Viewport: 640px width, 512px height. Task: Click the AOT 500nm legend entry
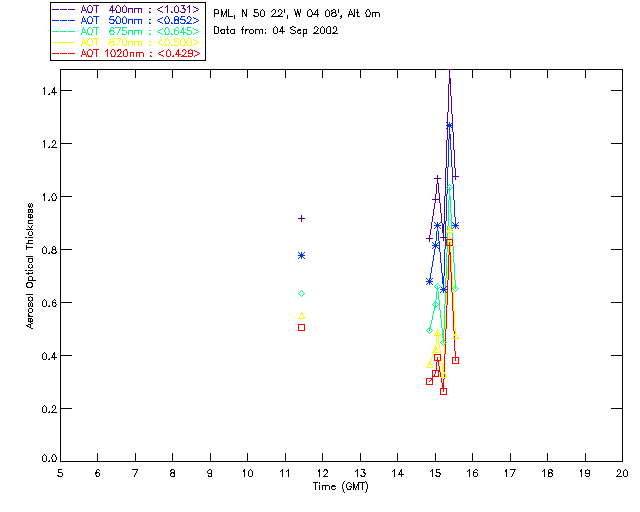click(126, 20)
